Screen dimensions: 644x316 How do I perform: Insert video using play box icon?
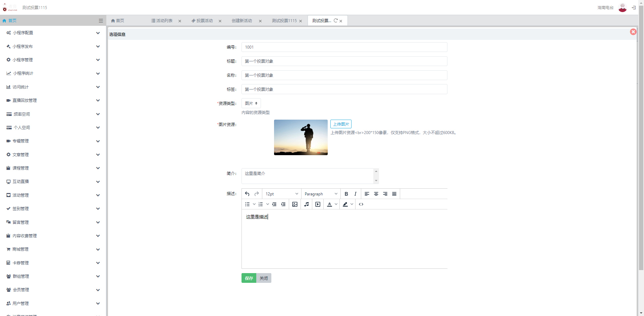[x=318, y=204]
